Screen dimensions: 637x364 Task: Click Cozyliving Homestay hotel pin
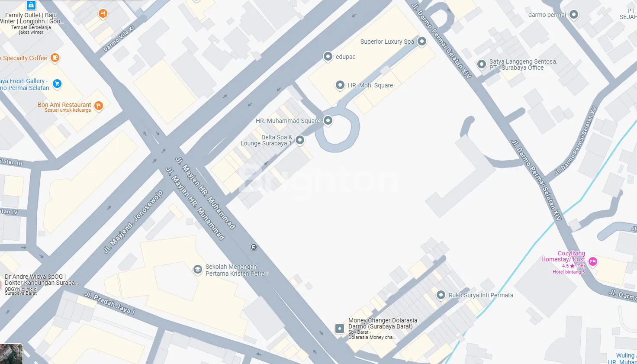point(593,261)
